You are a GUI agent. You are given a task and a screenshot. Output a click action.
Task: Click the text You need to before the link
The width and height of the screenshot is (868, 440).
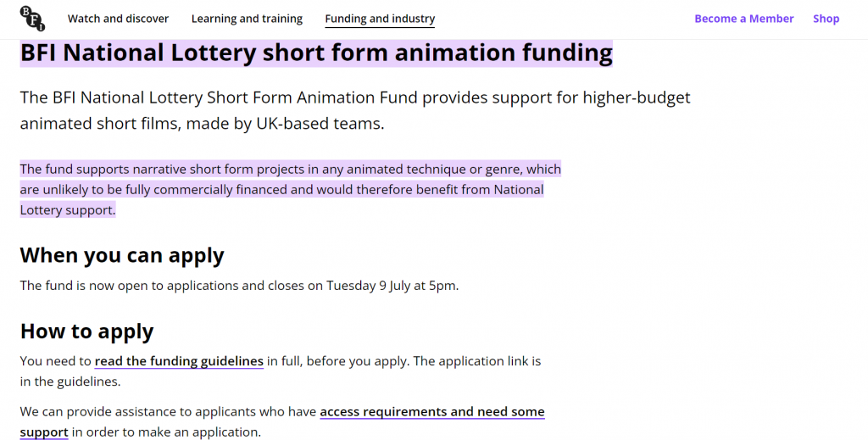[55, 361]
